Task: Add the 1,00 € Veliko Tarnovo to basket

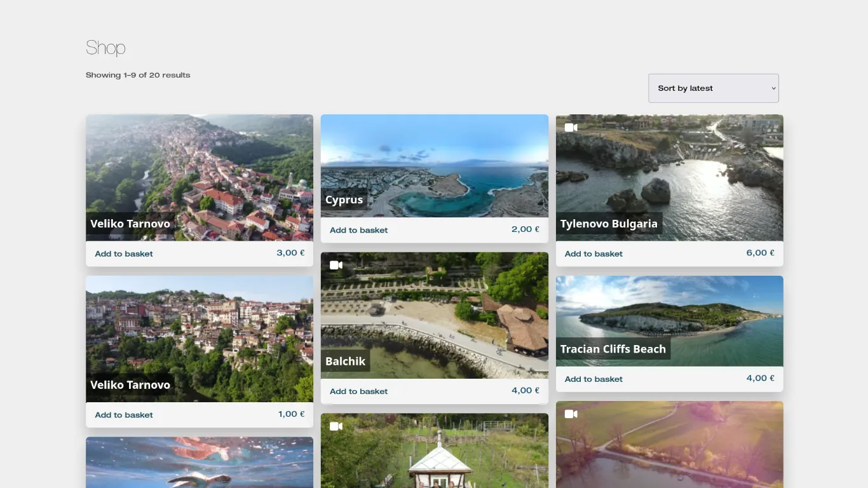Action: coord(124,415)
